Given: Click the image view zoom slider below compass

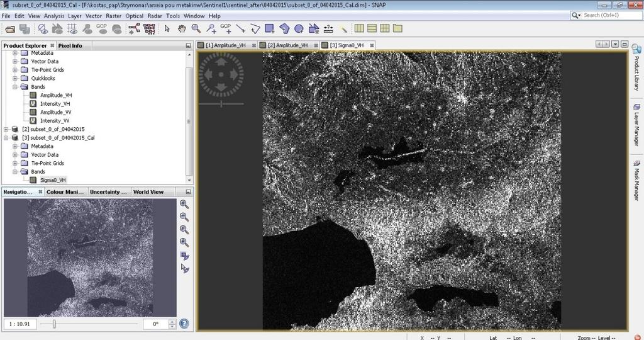Looking at the screenshot, I should pos(221,104).
